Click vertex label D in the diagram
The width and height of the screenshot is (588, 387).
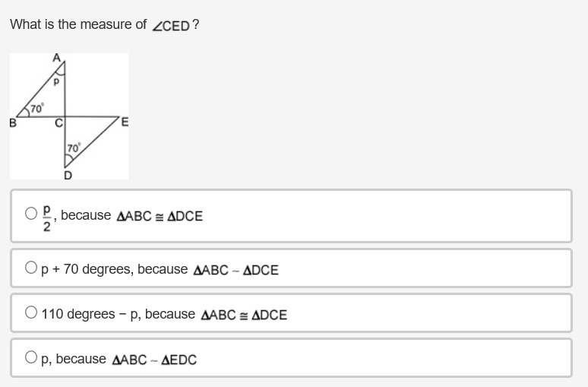tap(68, 175)
